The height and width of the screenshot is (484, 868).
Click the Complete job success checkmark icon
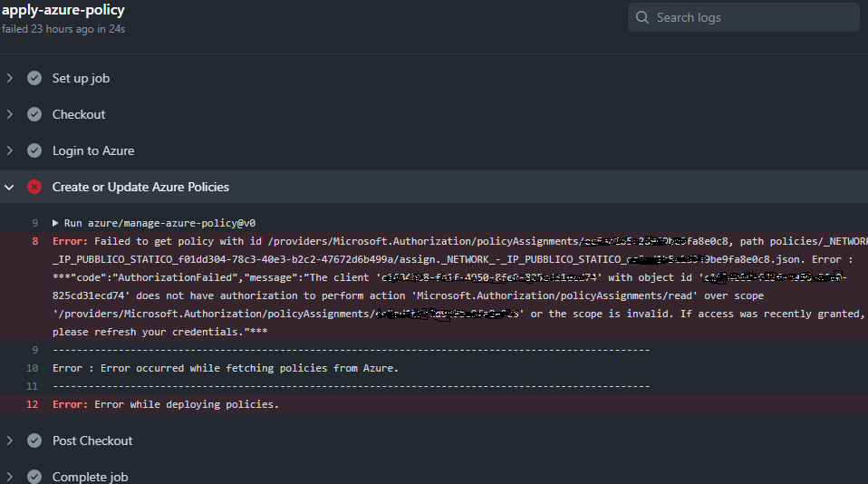34,477
